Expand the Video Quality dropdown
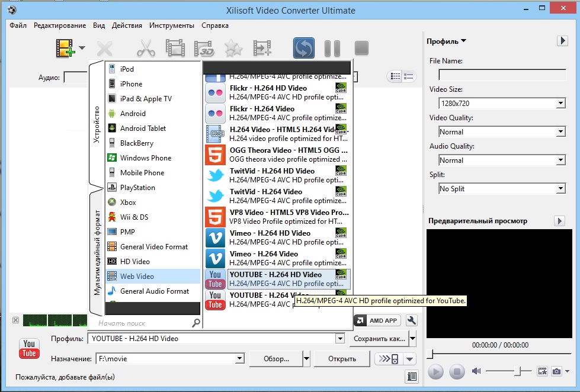 561,131
